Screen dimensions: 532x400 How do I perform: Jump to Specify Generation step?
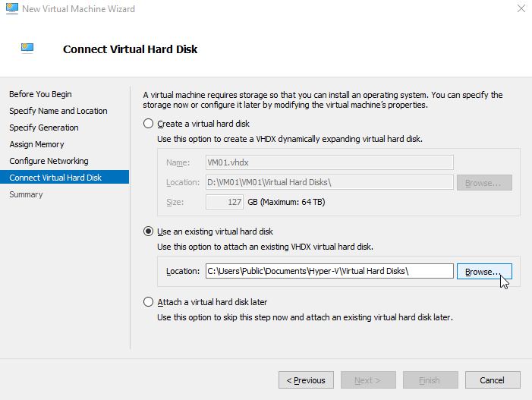(x=44, y=128)
